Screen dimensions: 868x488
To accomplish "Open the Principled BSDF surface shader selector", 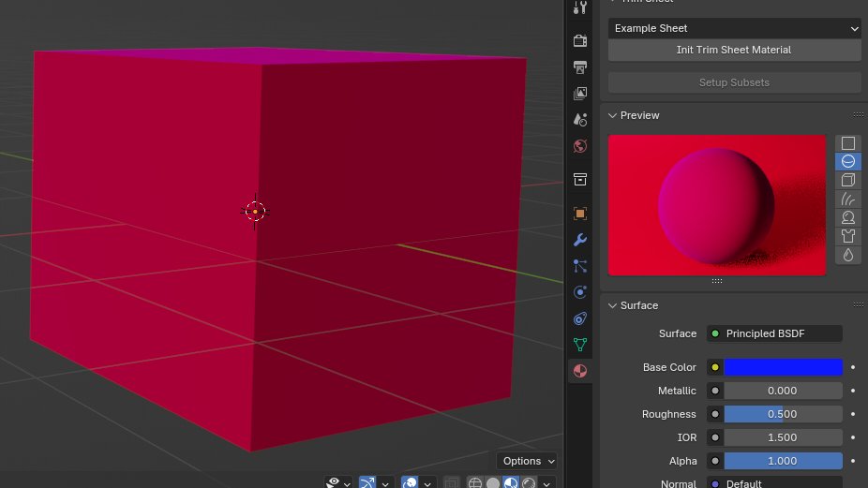I will tap(774, 333).
